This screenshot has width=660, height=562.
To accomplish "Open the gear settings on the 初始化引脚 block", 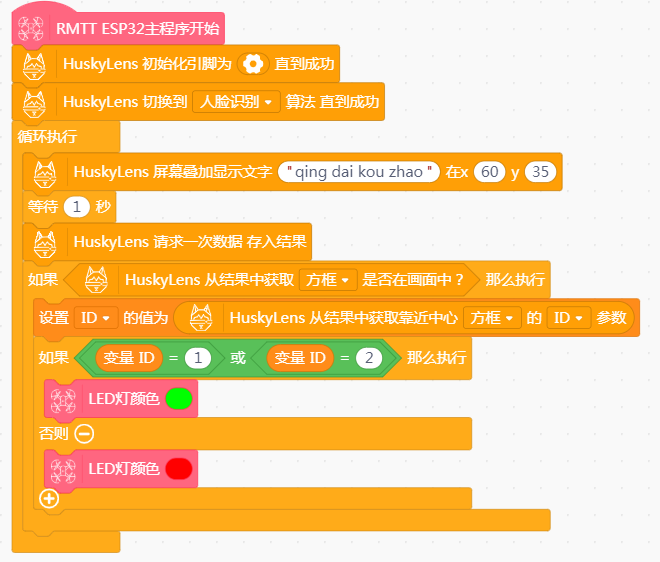I will pyautogui.click(x=253, y=64).
